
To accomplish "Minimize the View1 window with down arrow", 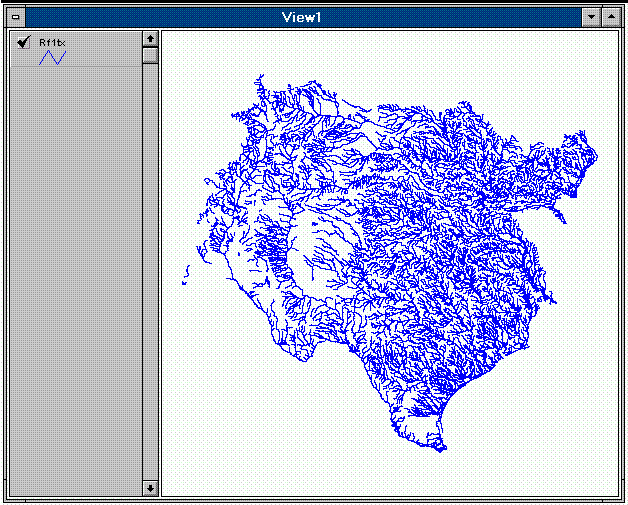I will [591, 17].
